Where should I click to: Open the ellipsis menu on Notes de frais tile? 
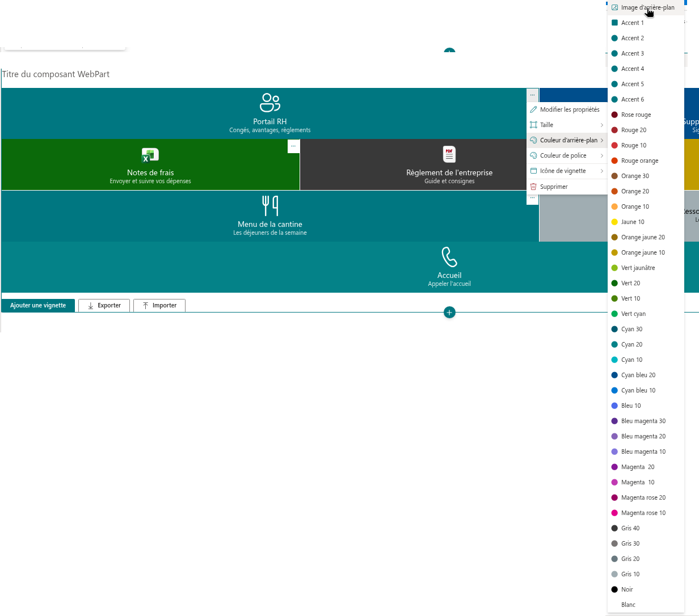tap(293, 146)
